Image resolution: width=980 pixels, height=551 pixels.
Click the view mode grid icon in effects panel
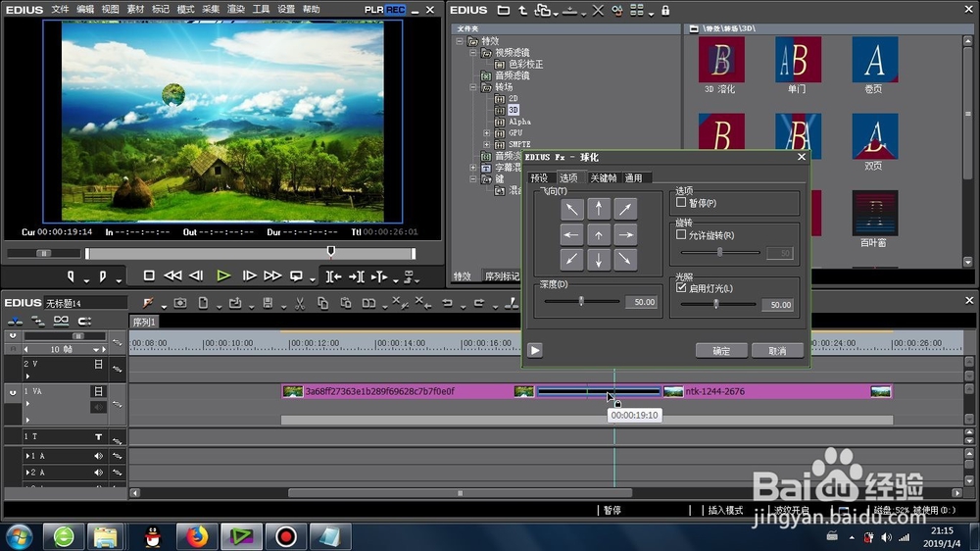637,10
